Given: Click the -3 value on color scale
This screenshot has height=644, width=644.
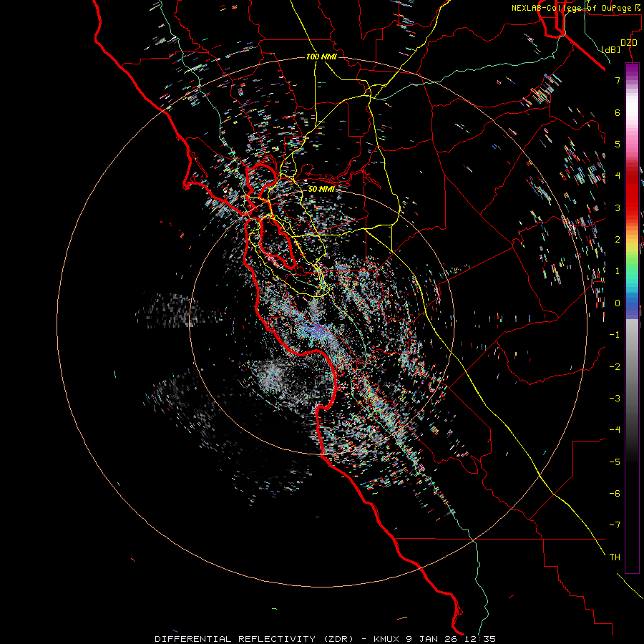Looking at the screenshot, I should (x=615, y=399).
